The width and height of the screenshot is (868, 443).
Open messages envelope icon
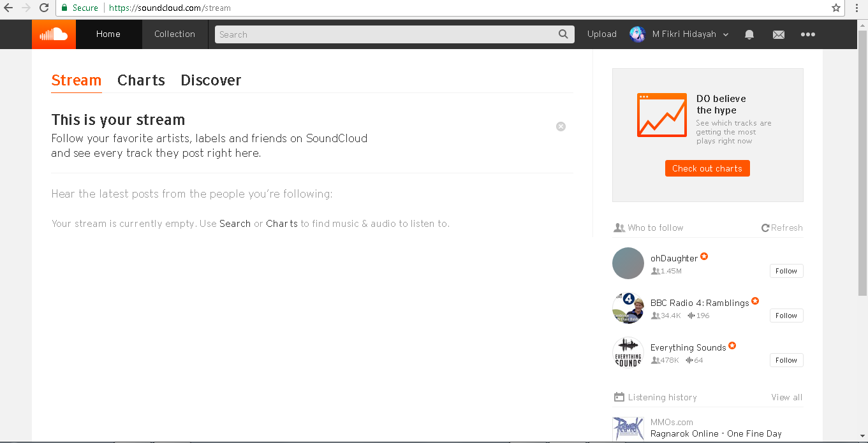pos(779,34)
